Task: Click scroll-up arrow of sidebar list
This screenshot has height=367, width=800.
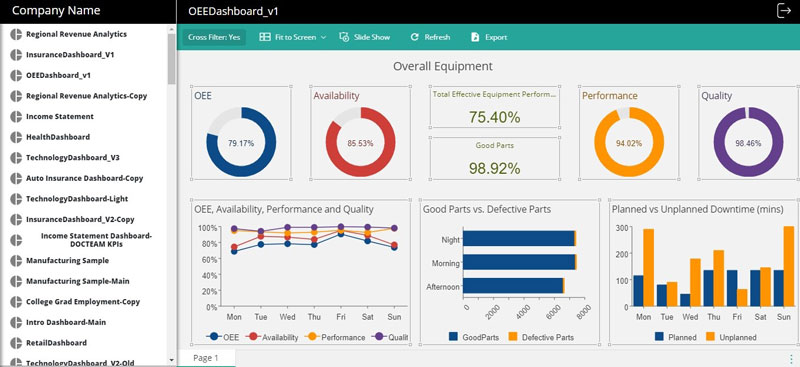Action: pos(171,30)
